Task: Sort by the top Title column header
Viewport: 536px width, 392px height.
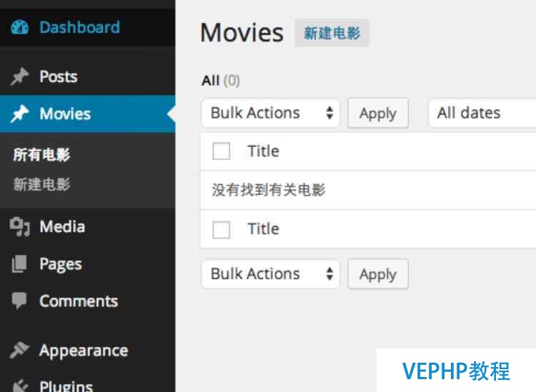Action: click(x=263, y=151)
